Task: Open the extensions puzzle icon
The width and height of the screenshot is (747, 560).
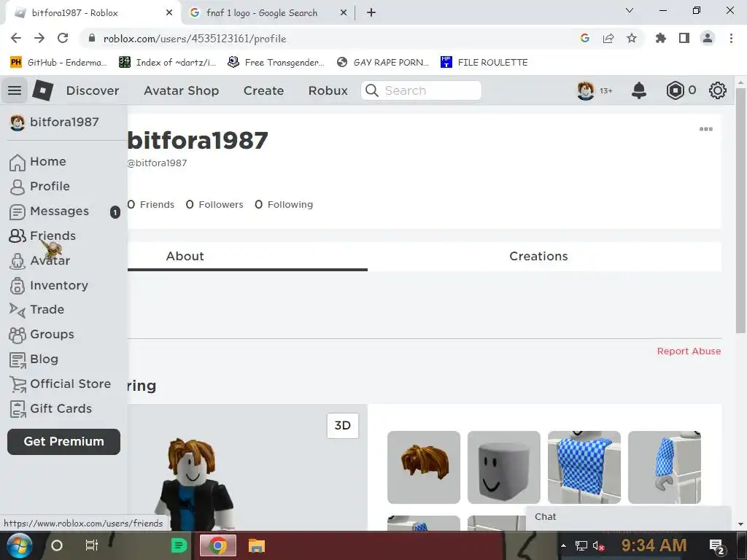Action: pos(661,39)
